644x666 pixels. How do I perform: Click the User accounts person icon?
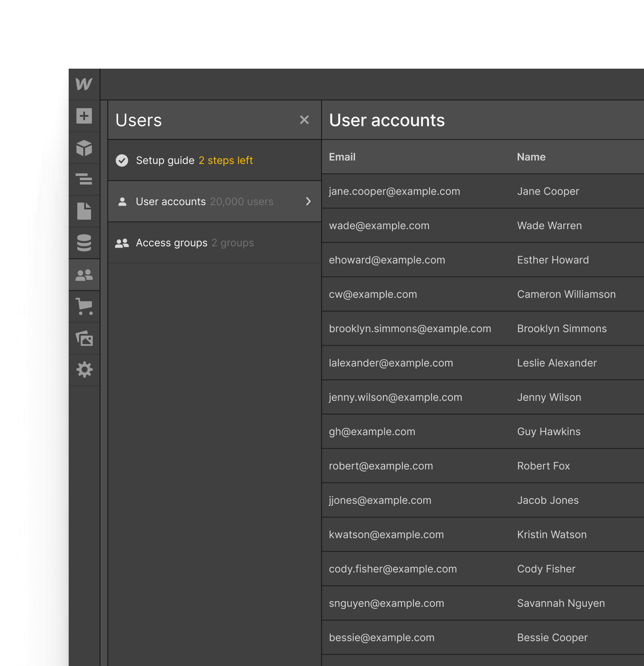(123, 201)
